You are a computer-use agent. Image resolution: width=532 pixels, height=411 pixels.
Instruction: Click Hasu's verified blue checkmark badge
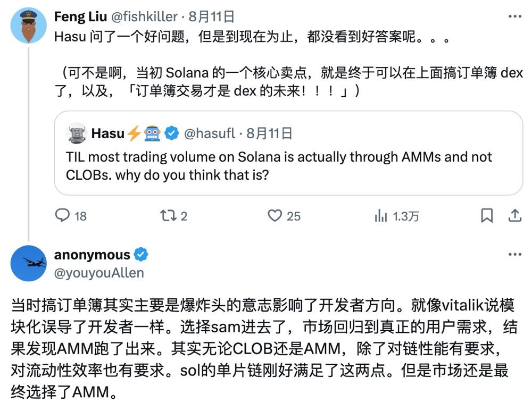click(x=170, y=133)
